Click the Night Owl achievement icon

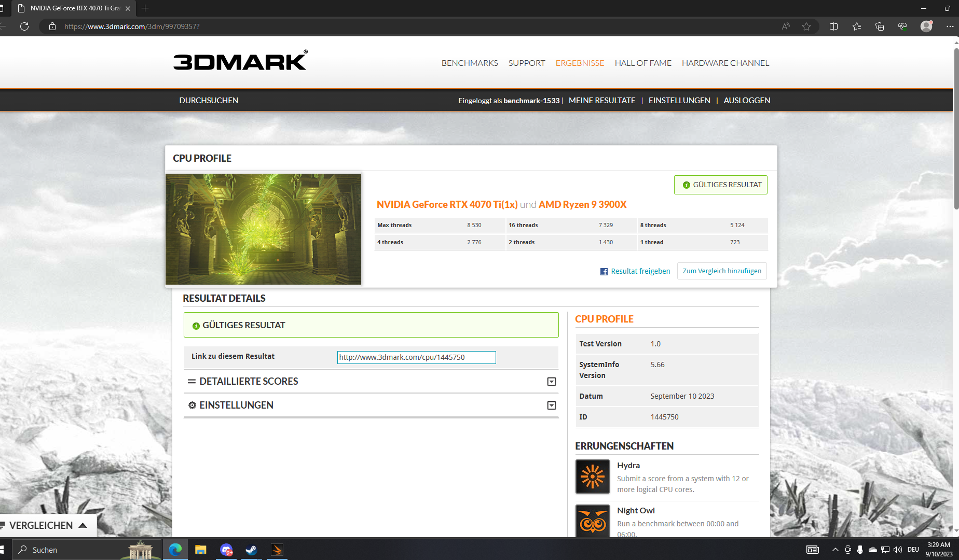pyautogui.click(x=593, y=521)
